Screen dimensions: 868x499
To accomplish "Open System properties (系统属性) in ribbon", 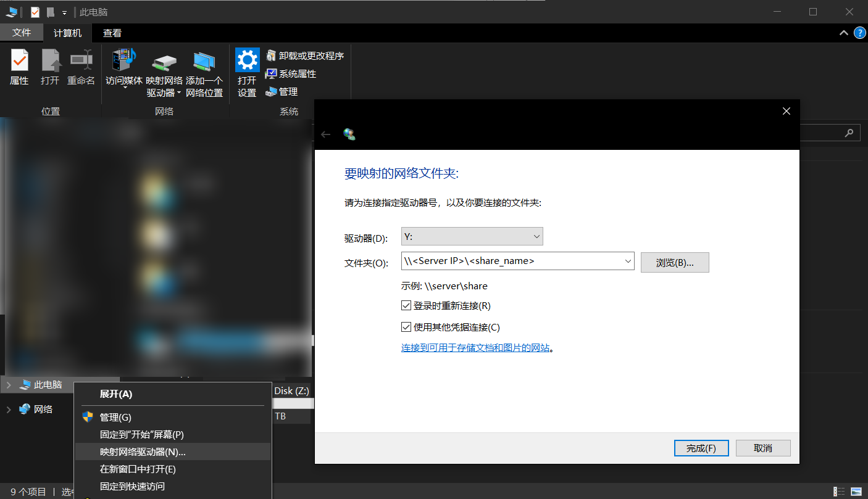I will click(291, 73).
